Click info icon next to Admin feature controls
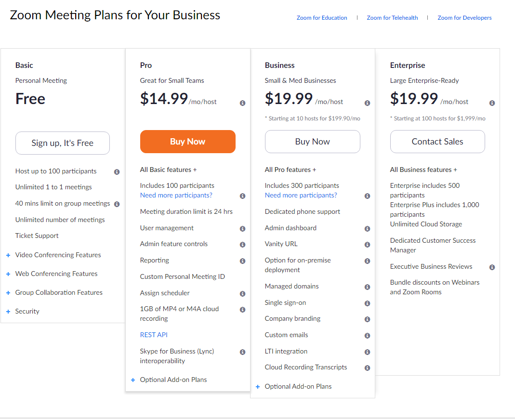The height and width of the screenshot is (420, 515). click(x=242, y=245)
